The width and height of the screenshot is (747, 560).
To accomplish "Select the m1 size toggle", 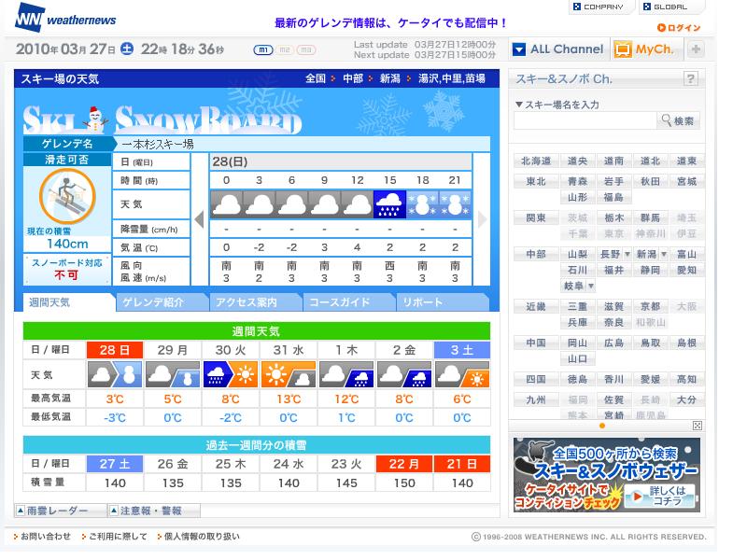I will click(263, 49).
